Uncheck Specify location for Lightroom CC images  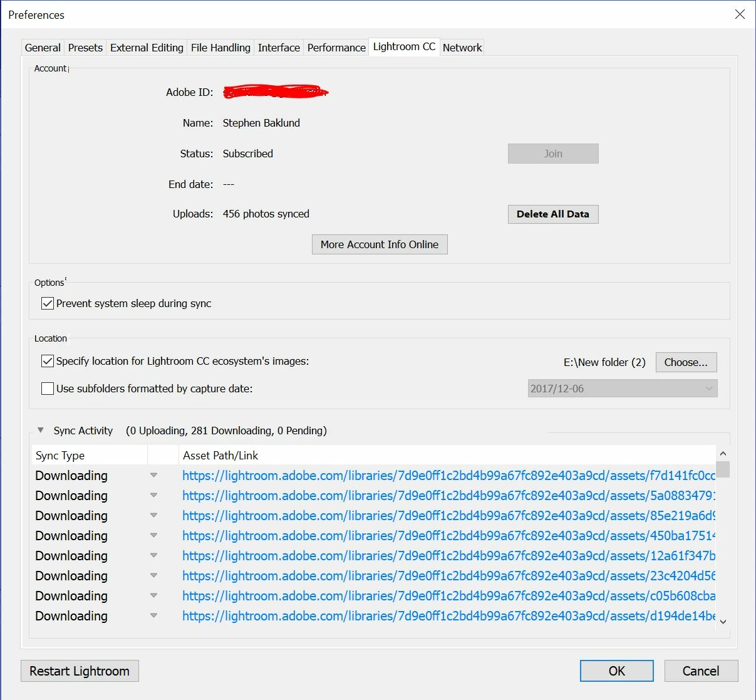(x=48, y=361)
